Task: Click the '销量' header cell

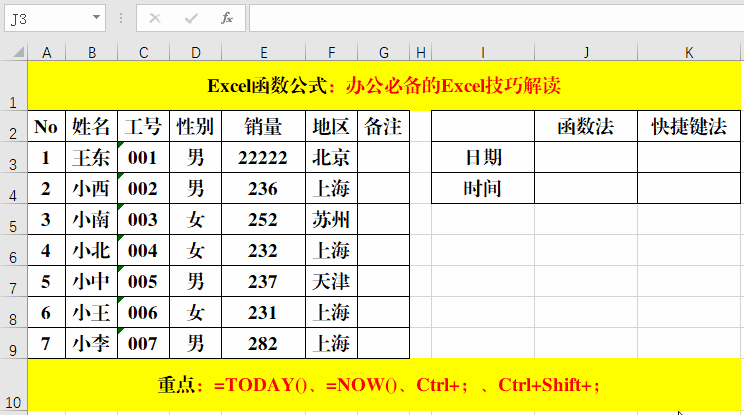Action: tap(263, 127)
